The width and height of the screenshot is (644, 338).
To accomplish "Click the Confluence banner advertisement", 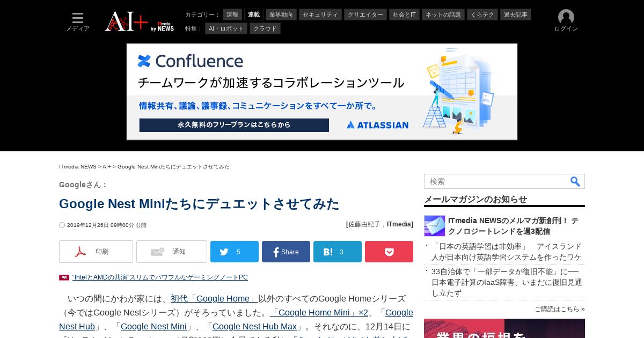I will tap(322, 92).
